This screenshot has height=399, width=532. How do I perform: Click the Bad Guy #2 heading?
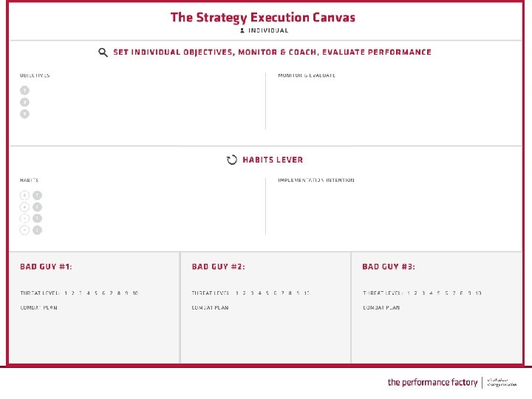218,266
